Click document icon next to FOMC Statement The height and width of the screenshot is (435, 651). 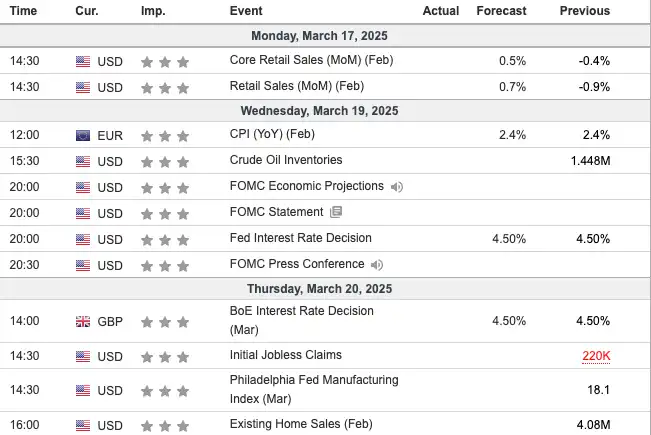click(336, 213)
